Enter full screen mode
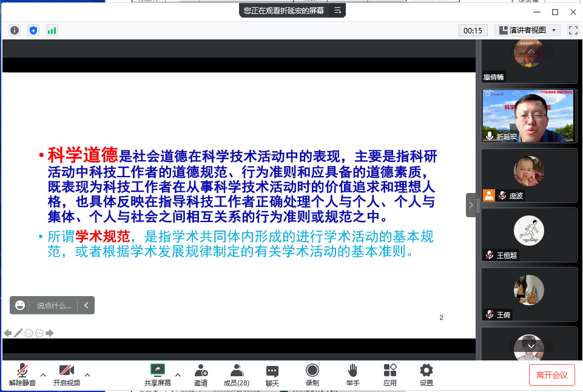Viewport: 583px width, 392px height. point(573,30)
